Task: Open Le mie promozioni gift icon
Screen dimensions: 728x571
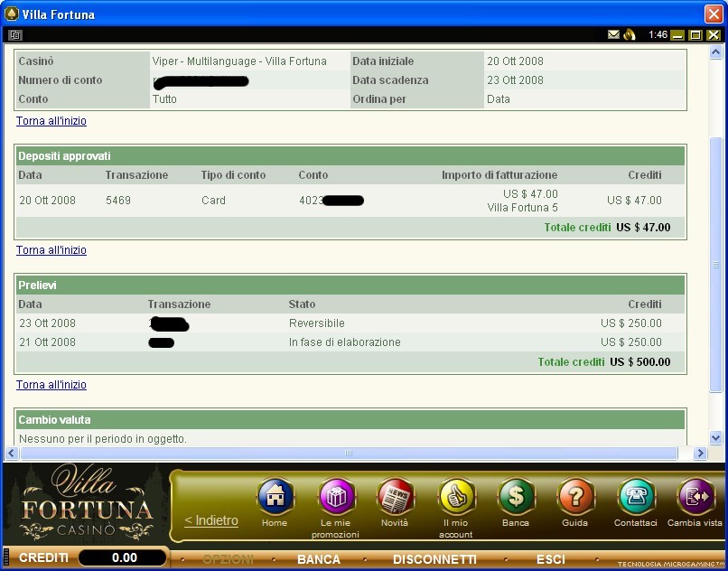Action: 336,496
